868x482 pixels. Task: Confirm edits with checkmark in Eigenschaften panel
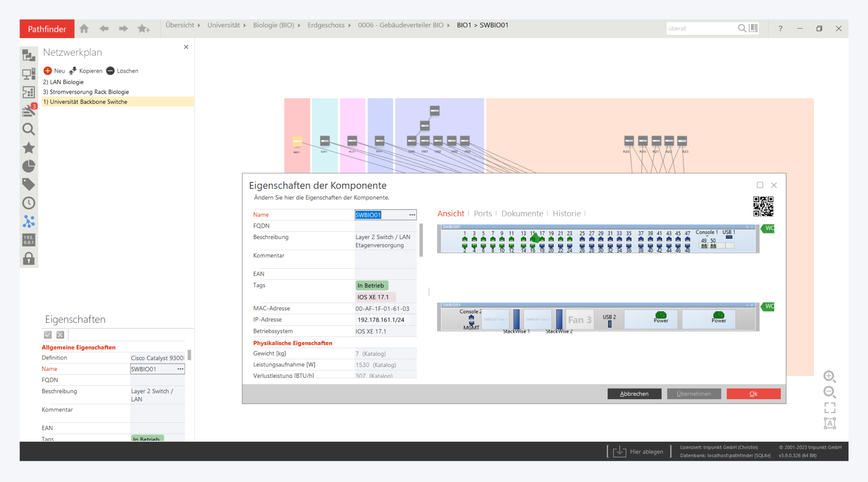point(48,335)
